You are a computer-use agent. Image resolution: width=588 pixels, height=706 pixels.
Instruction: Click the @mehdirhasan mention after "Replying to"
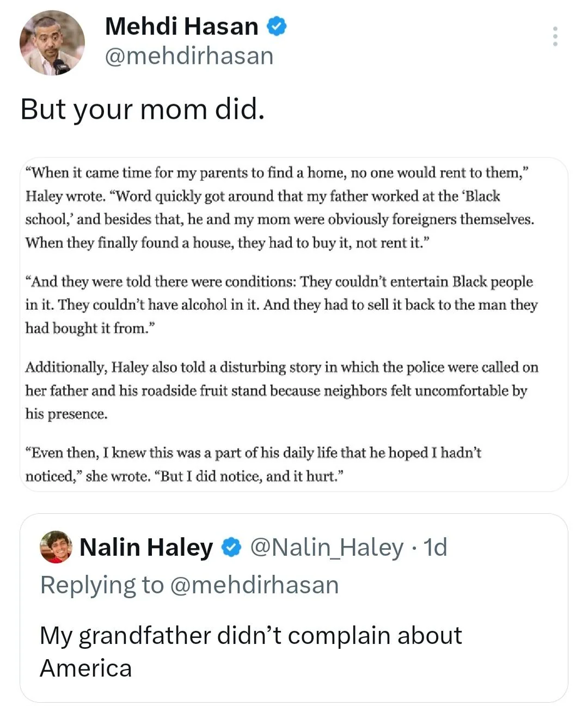(x=254, y=585)
